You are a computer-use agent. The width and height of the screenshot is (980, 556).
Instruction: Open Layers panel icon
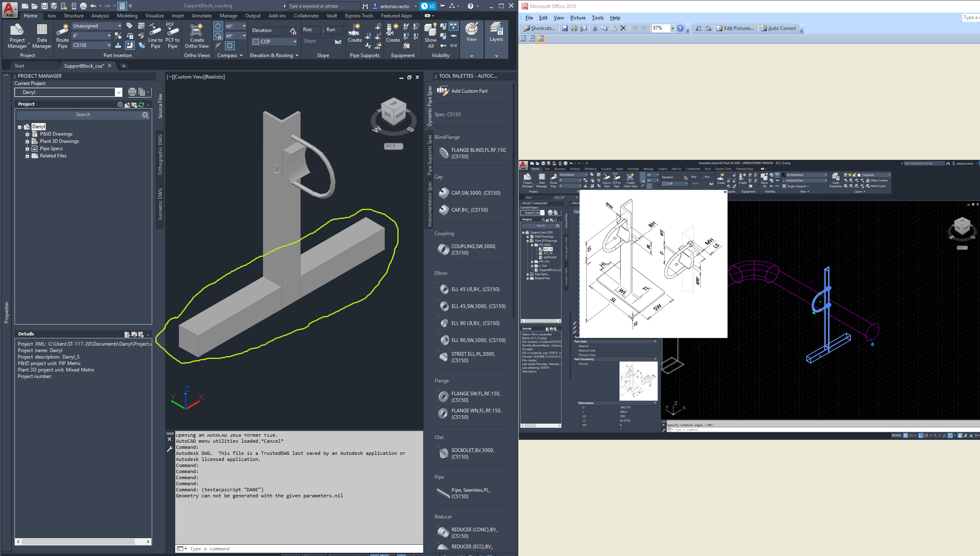[x=496, y=33]
